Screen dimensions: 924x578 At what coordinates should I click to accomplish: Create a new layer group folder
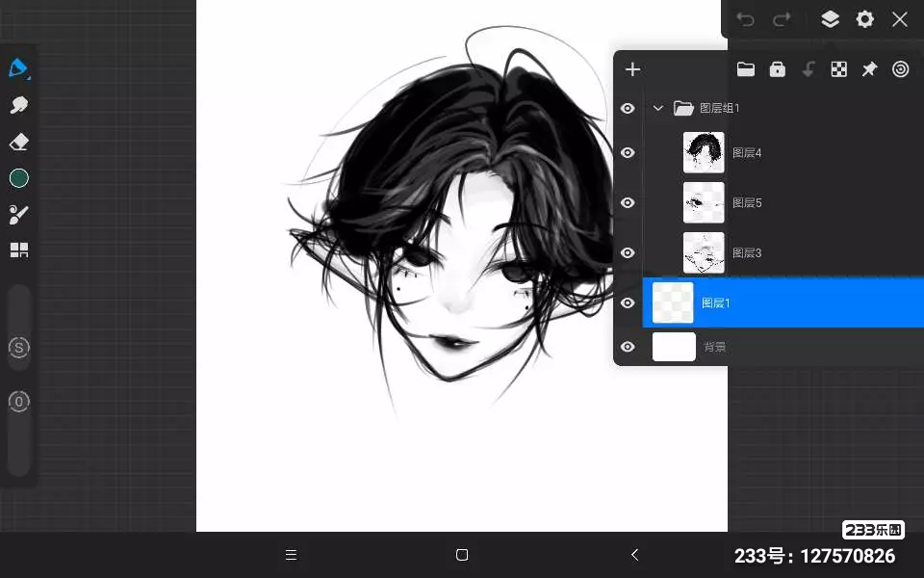(x=746, y=69)
